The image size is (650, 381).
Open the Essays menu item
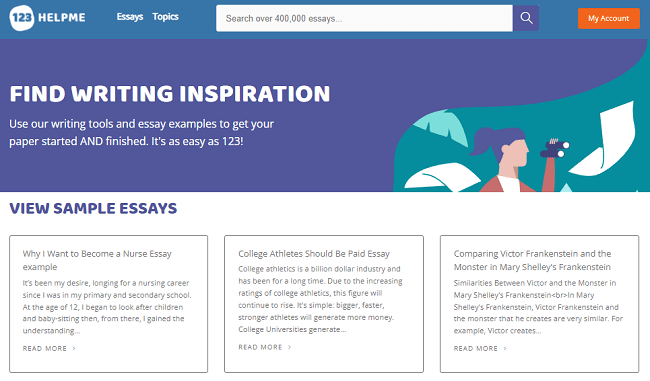coord(130,17)
